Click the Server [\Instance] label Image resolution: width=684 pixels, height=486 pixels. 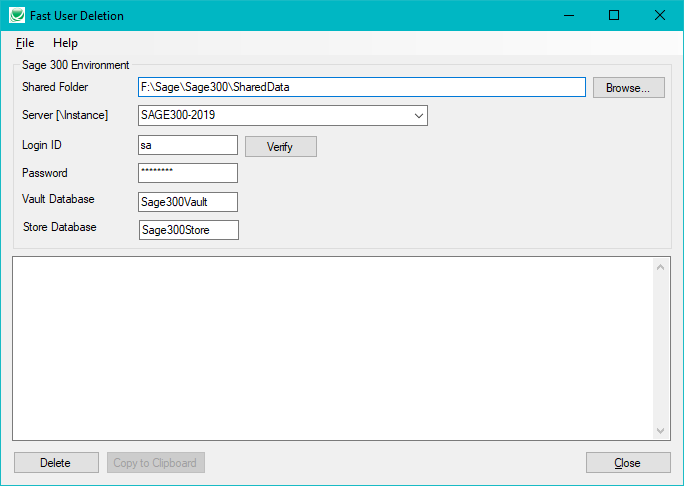coord(65,115)
